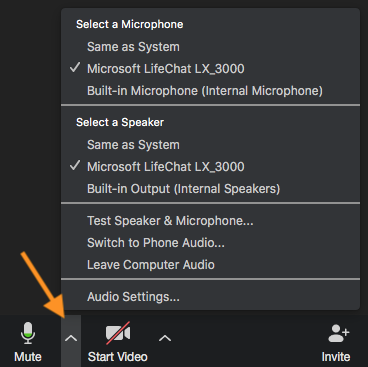The height and width of the screenshot is (367, 368).
Task: Click the Start Video text label
Action: coord(118,357)
